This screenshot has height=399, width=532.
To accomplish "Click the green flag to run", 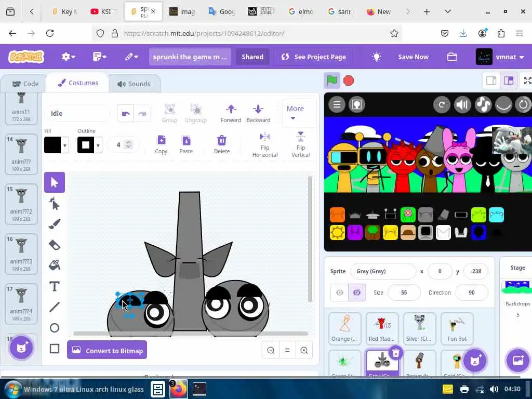I will coord(331,81).
